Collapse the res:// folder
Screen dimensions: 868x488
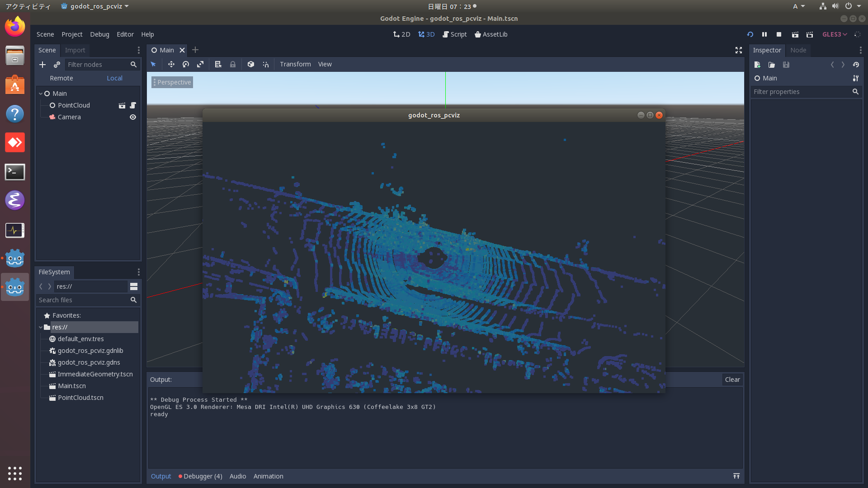[41, 327]
